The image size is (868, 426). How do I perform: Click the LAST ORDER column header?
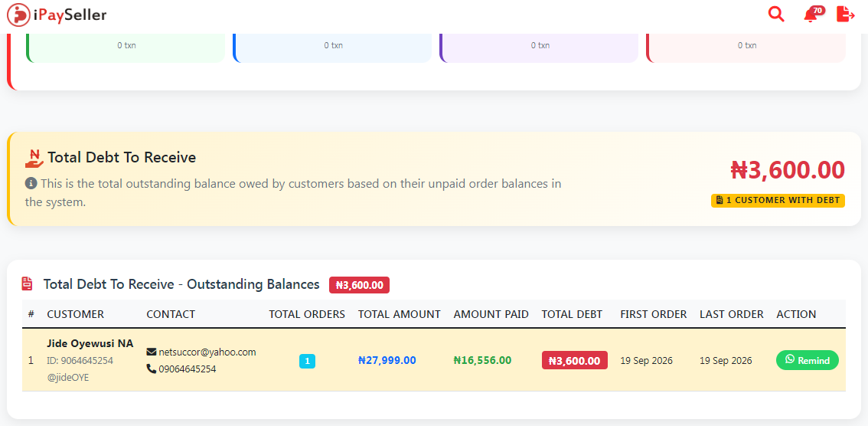tap(731, 314)
